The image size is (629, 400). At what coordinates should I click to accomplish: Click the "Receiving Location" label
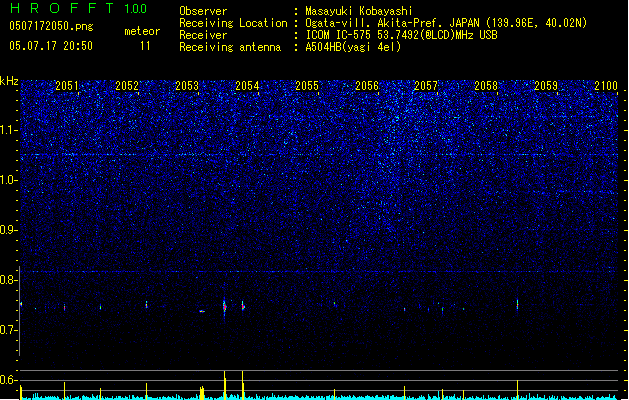233,23
